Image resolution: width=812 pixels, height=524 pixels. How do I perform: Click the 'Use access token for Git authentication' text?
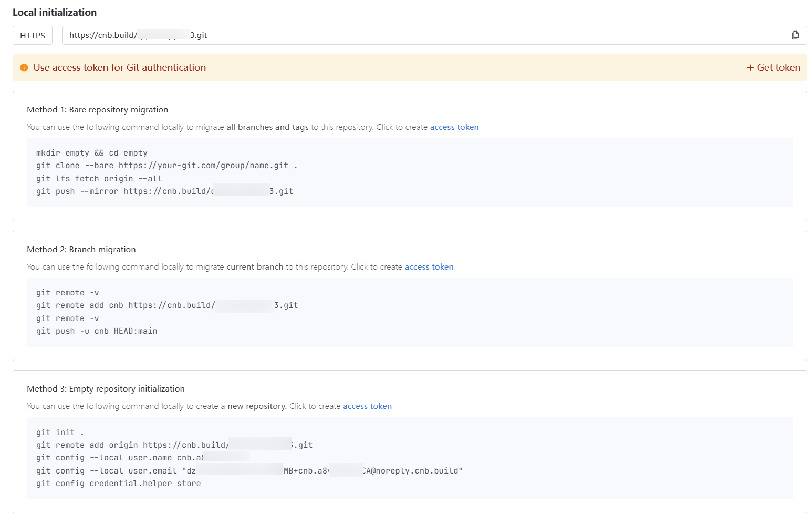click(x=119, y=68)
